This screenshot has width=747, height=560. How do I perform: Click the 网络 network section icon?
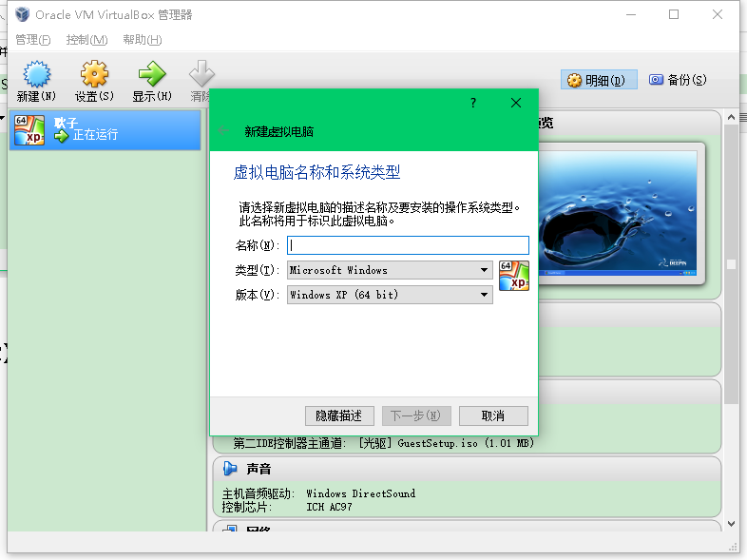tap(230, 528)
